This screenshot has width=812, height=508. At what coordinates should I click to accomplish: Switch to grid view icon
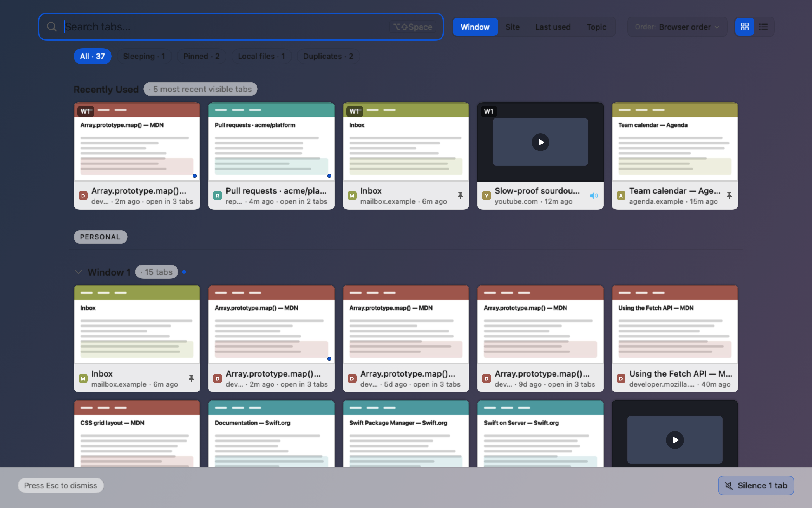click(x=744, y=27)
